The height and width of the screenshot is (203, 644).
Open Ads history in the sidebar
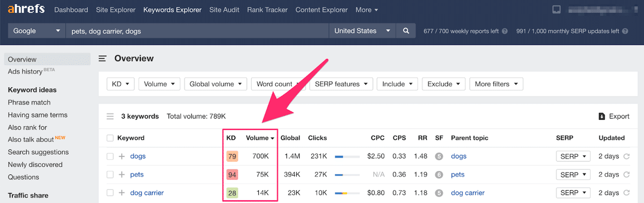pos(25,72)
